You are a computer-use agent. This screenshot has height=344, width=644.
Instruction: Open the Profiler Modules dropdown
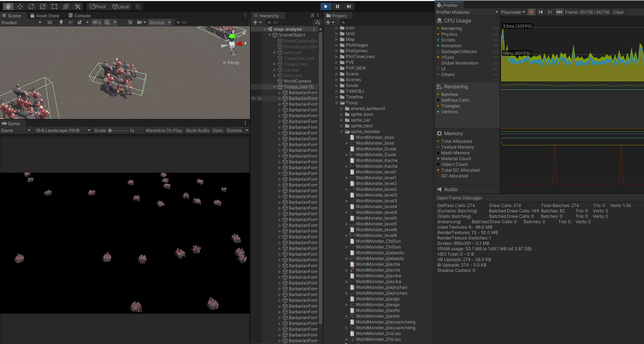[467, 12]
